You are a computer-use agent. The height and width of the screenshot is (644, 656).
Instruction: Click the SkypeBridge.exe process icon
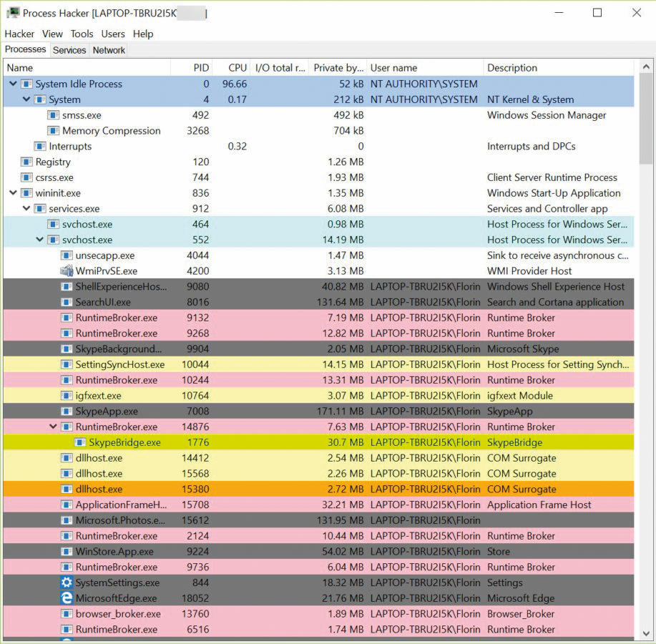(x=80, y=442)
